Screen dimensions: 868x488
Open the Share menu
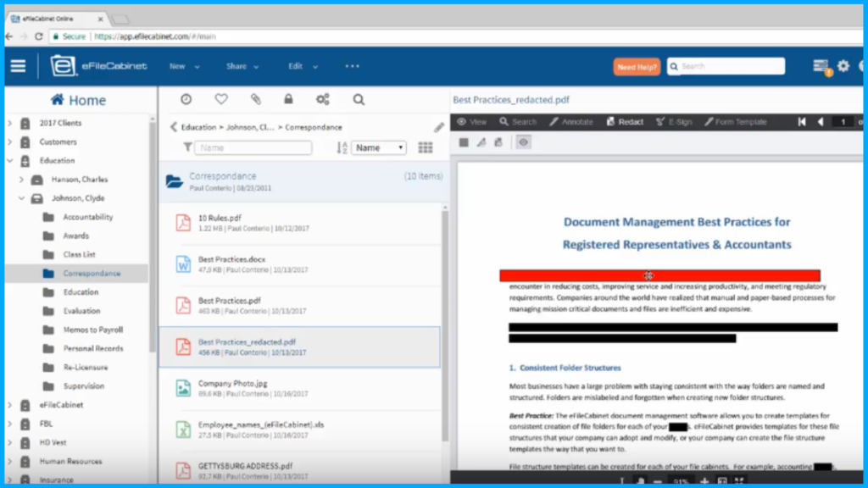[x=242, y=66]
